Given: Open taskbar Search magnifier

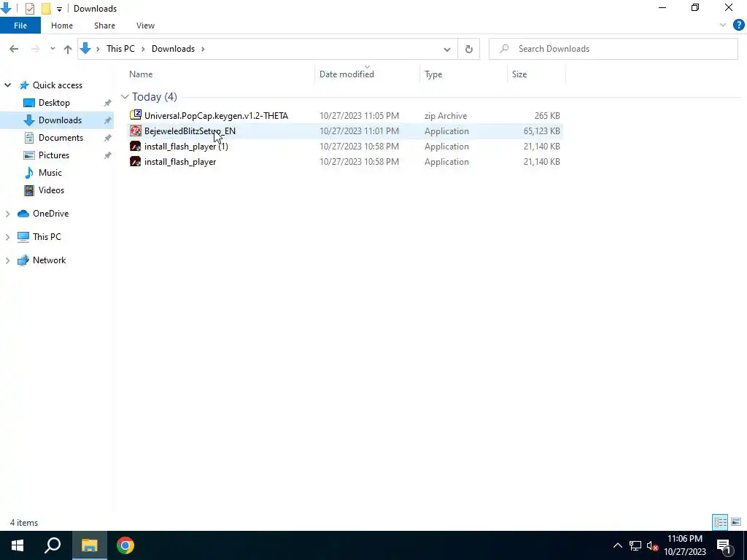Looking at the screenshot, I should [x=53, y=545].
